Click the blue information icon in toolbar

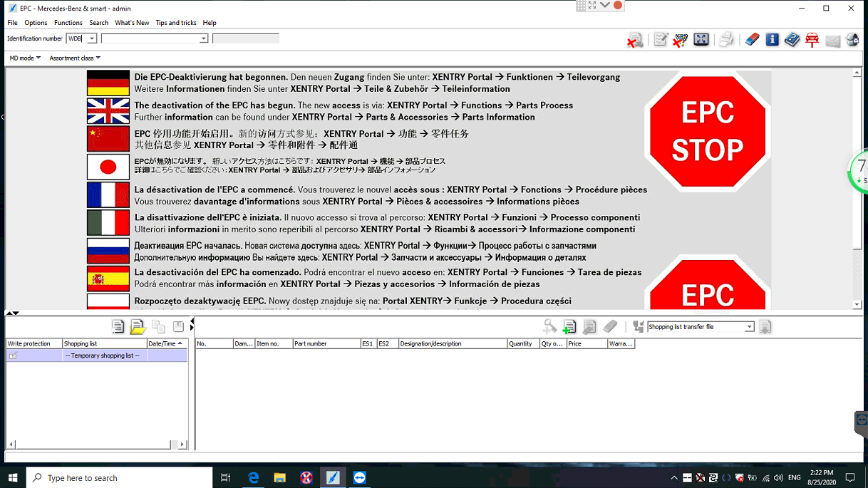772,40
